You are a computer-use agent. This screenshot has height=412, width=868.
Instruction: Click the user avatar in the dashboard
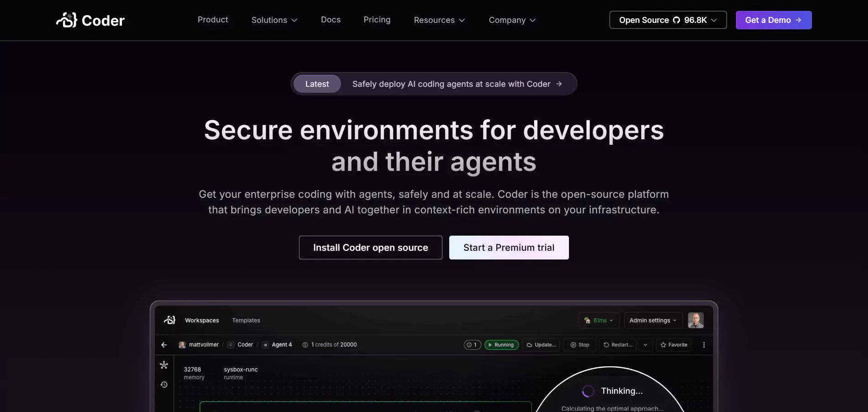(696, 320)
